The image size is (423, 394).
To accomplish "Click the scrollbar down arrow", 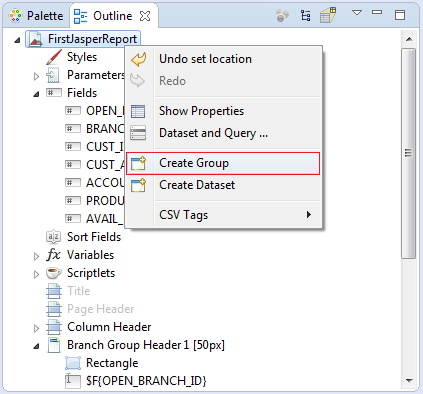I will [x=409, y=380].
